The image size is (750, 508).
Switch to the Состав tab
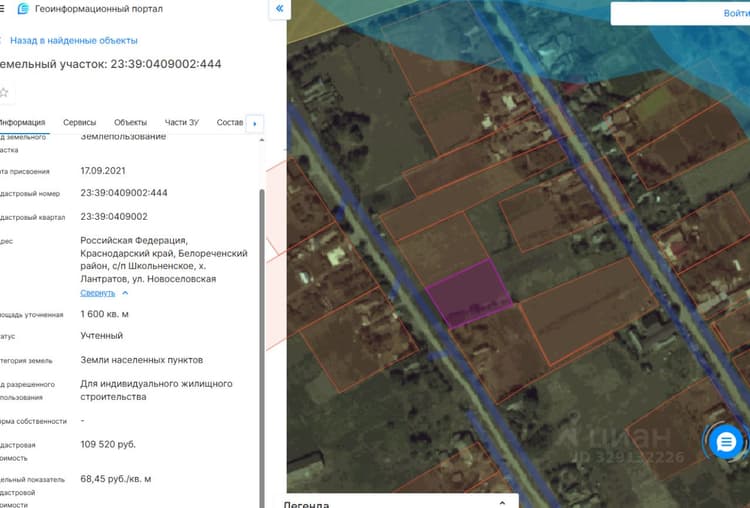pyautogui.click(x=230, y=122)
